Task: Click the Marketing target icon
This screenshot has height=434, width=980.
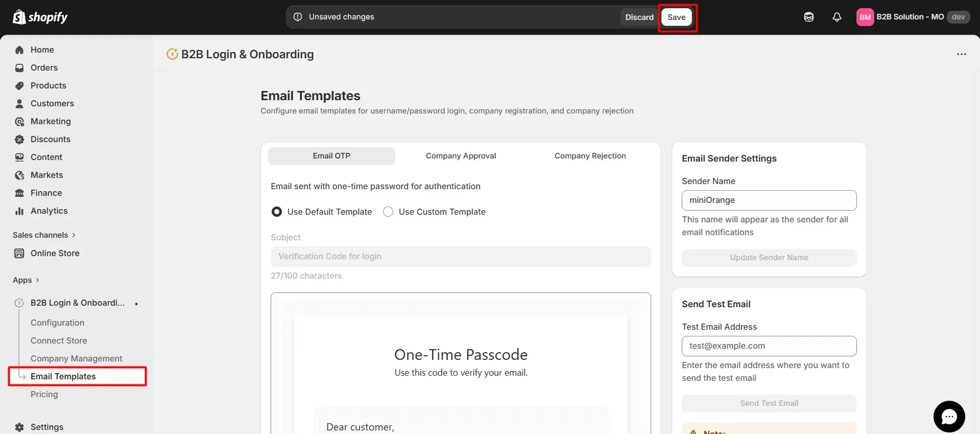Action: click(19, 121)
